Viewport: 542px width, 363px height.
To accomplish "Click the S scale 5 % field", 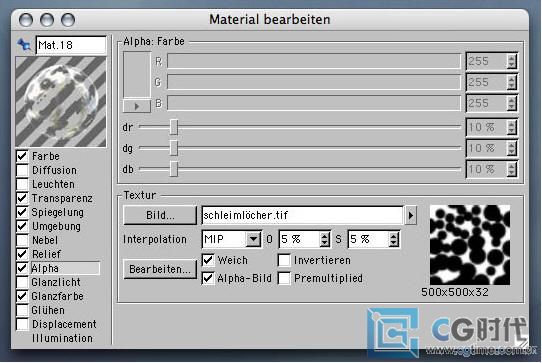I will click(368, 239).
